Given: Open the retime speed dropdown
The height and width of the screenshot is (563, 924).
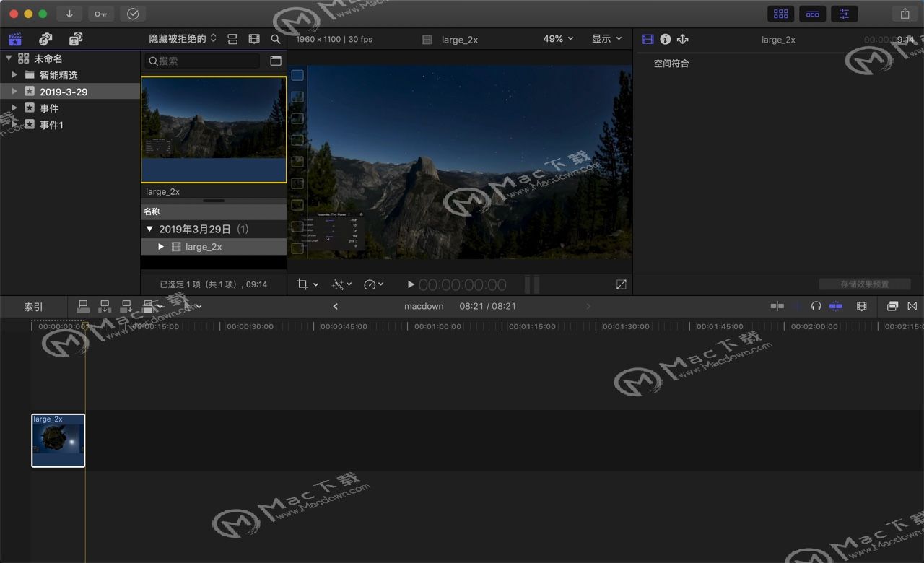Looking at the screenshot, I should [374, 284].
